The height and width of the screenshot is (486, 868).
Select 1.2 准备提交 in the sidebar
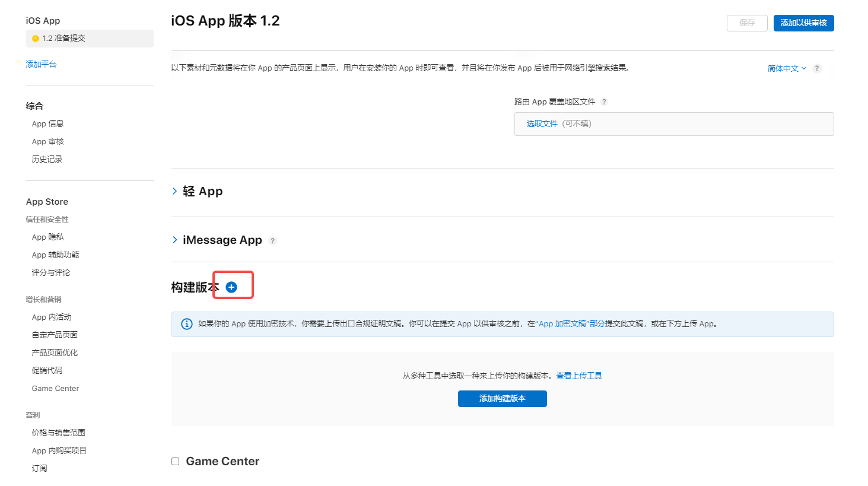coord(90,39)
